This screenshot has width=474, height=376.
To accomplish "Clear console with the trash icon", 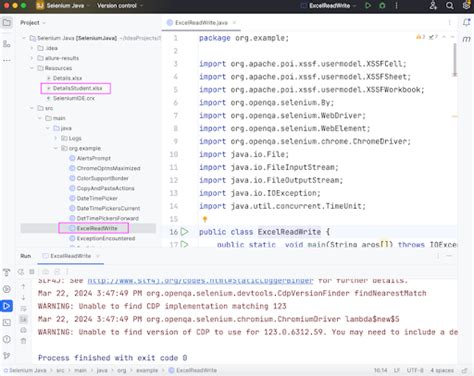I will [23, 341].
